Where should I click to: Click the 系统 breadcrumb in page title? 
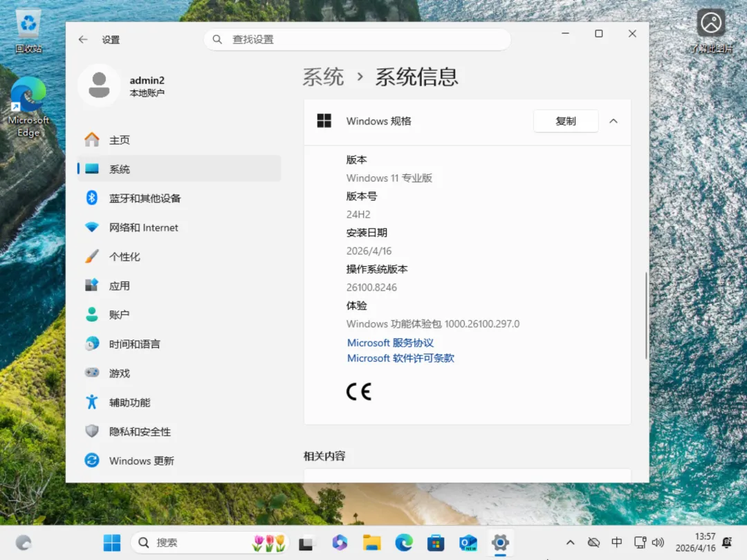coord(323,77)
